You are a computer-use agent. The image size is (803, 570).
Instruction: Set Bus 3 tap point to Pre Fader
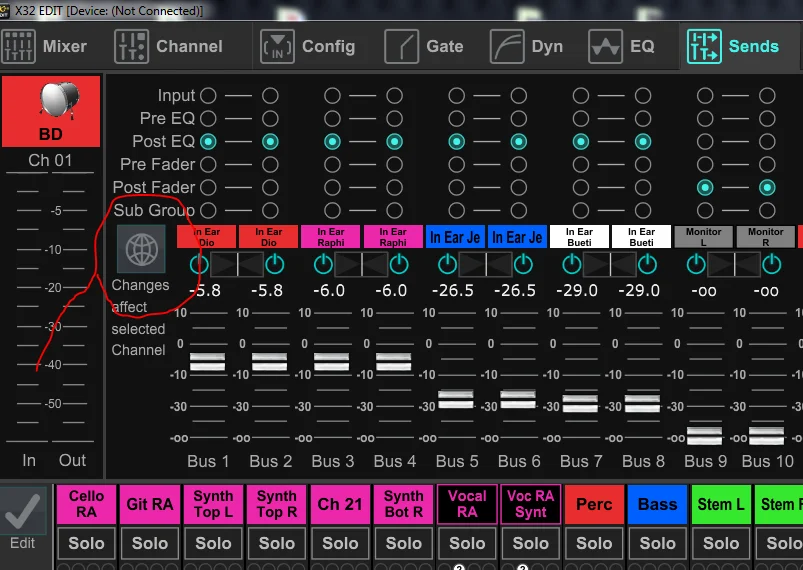pyautogui.click(x=332, y=164)
